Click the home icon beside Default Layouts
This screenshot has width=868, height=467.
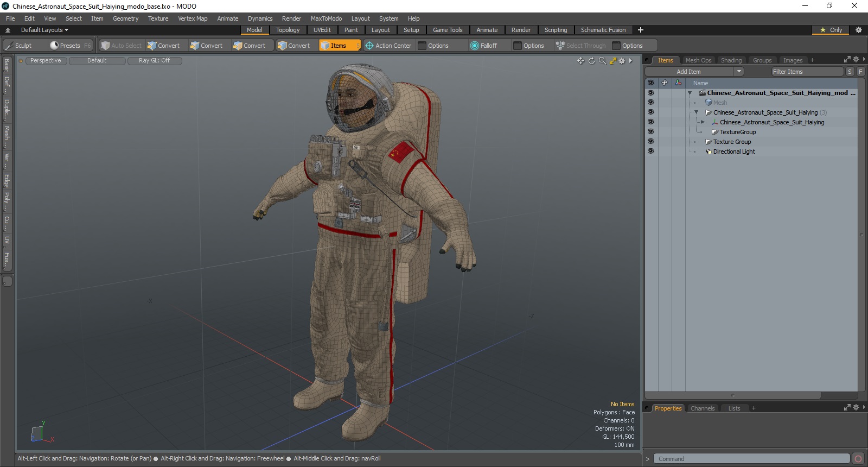click(8, 30)
